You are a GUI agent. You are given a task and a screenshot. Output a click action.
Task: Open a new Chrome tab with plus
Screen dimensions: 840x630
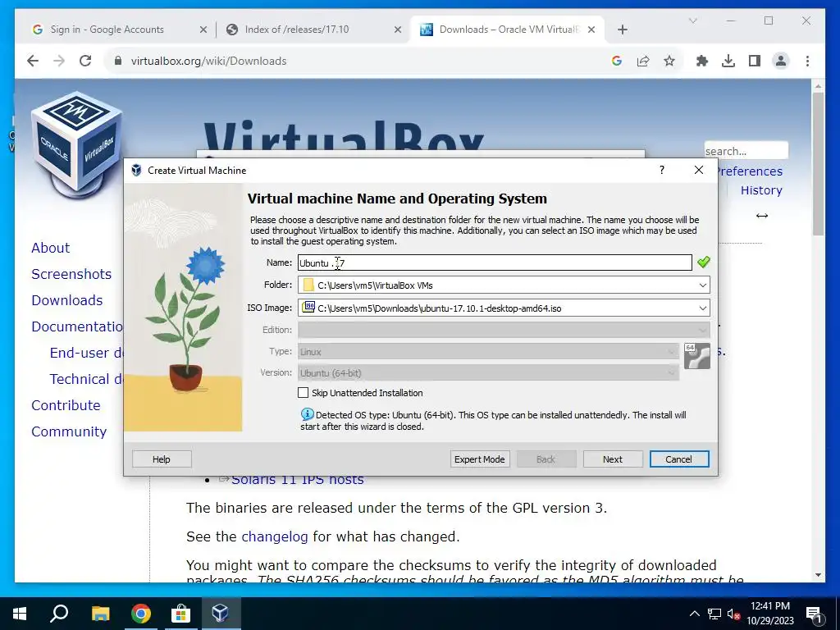[x=622, y=30]
